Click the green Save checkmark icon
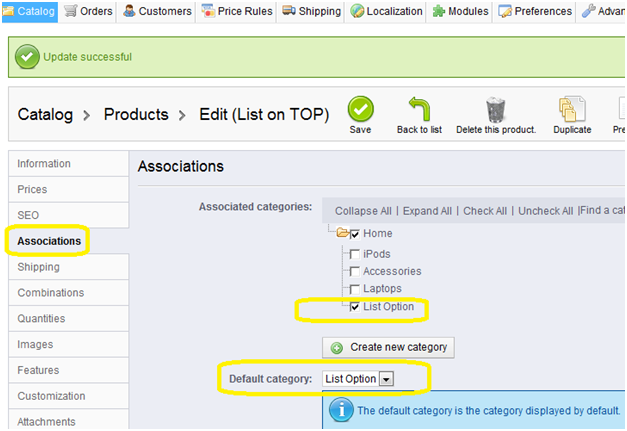 pyautogui.click(x=360, y=109)
